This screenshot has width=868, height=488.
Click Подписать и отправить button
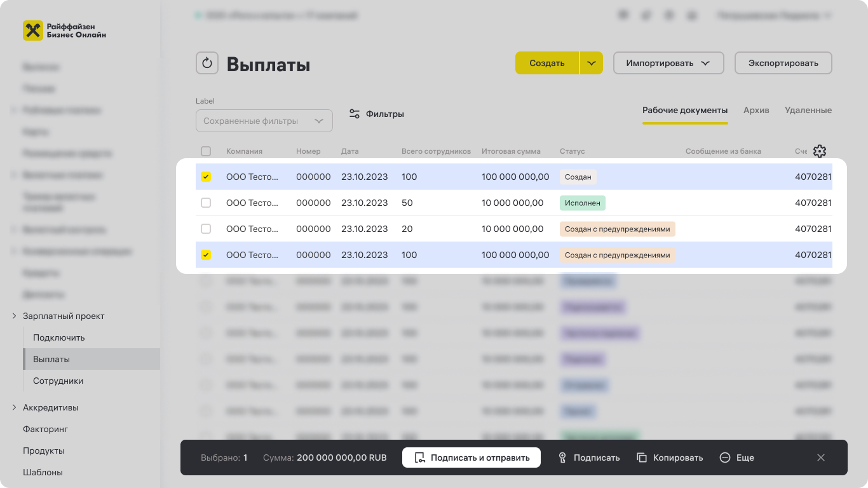471,457
